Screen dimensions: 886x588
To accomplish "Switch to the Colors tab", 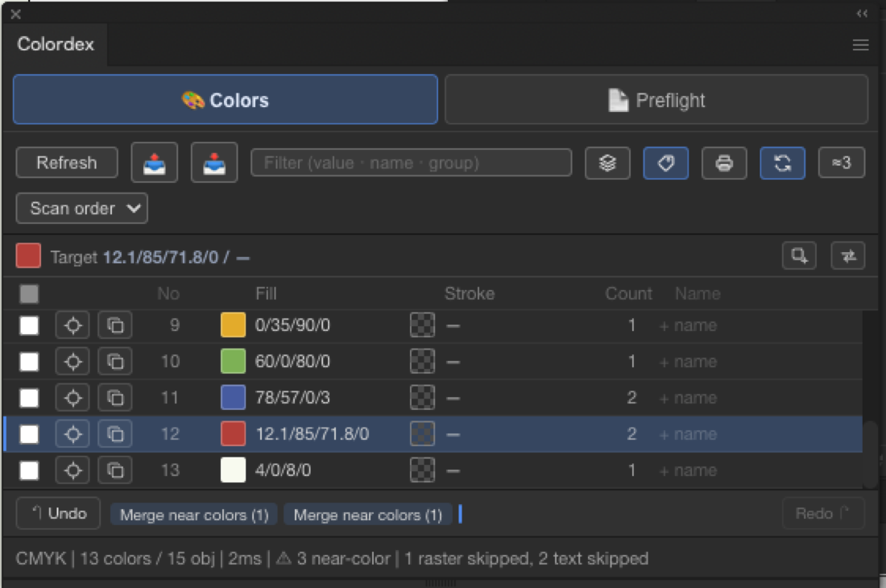I will tap(225, 99).
